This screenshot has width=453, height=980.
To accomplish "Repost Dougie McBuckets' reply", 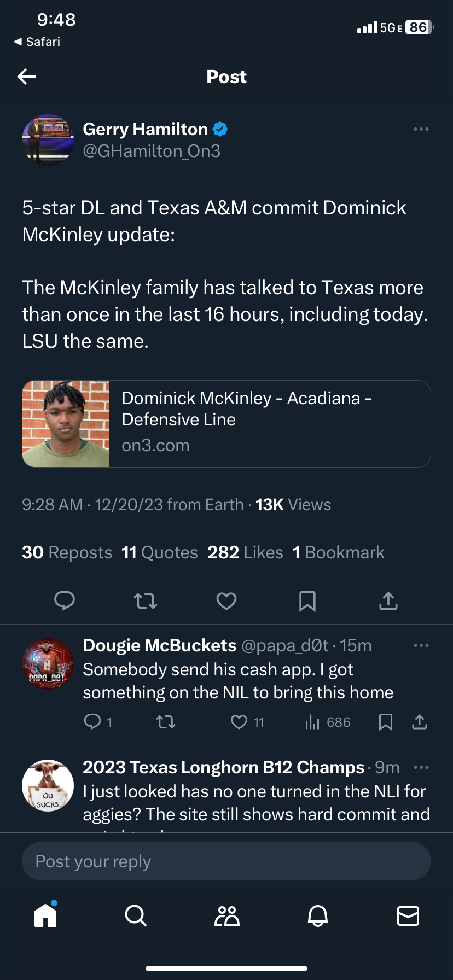I will click(166, 722).
